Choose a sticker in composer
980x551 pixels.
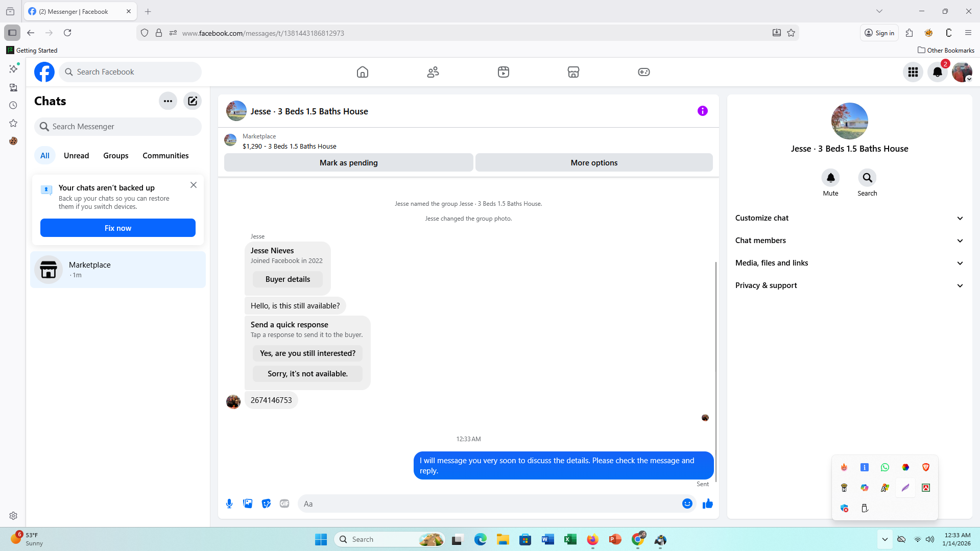click(266, 504)
